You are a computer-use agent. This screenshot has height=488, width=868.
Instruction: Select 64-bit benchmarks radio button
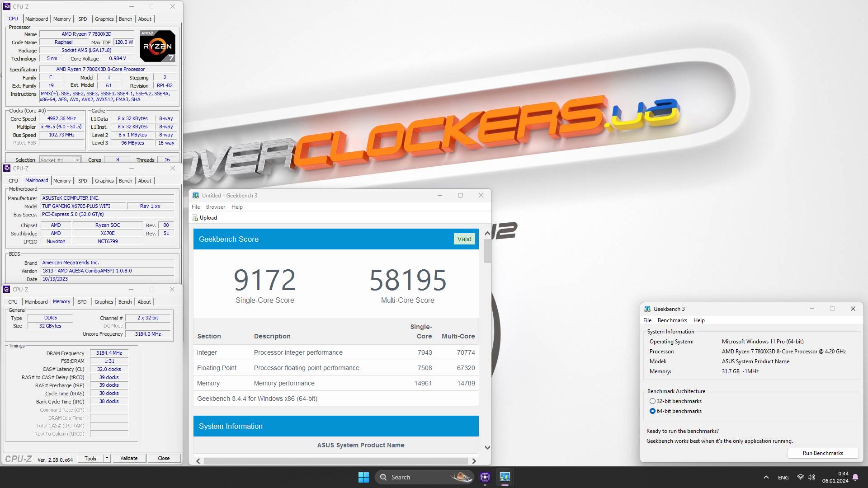(x=652, y=411)
